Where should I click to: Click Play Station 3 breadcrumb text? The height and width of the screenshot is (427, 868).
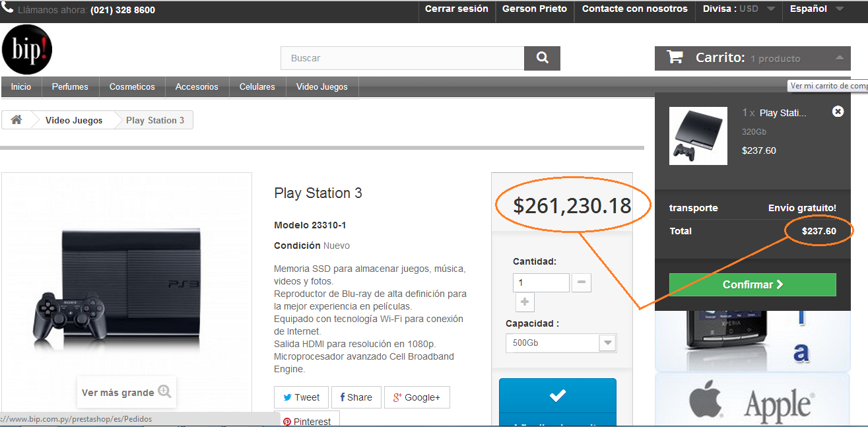tap(155, 120)
